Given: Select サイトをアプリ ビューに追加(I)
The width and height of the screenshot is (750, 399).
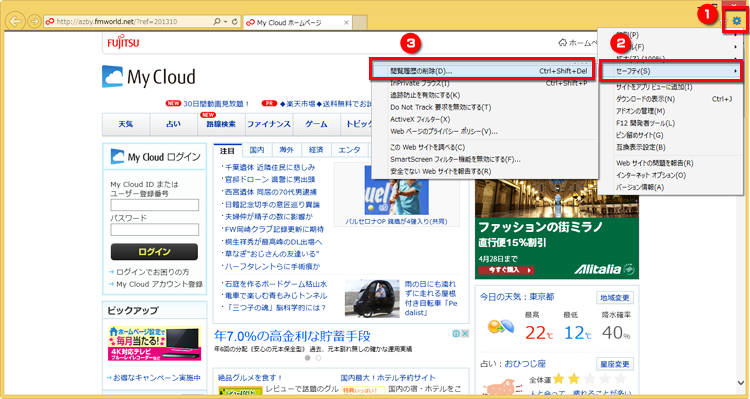Looking at the screenshot, I should (671, 87).
